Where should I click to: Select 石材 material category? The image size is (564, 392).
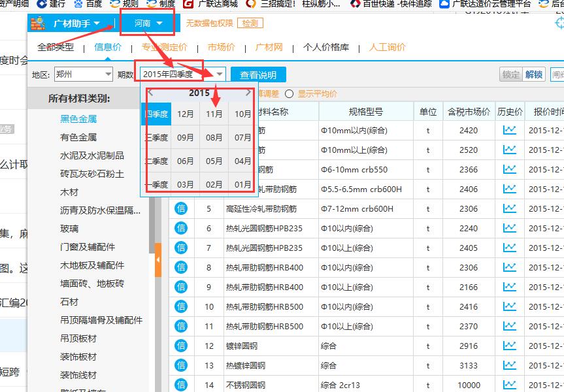(69, 302)
